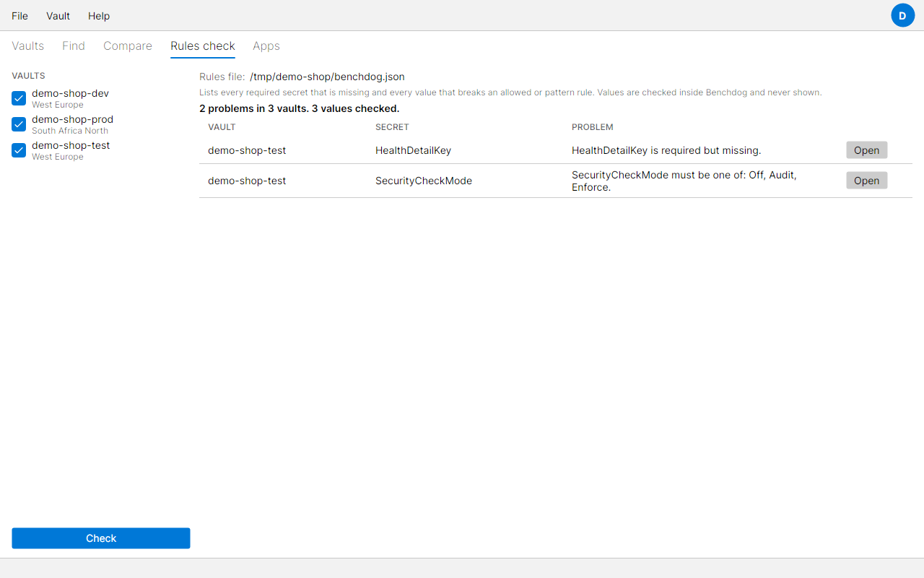This screenshot has height=578, width=924.
Task: Open the Help menu
Action: coord(99,16)
